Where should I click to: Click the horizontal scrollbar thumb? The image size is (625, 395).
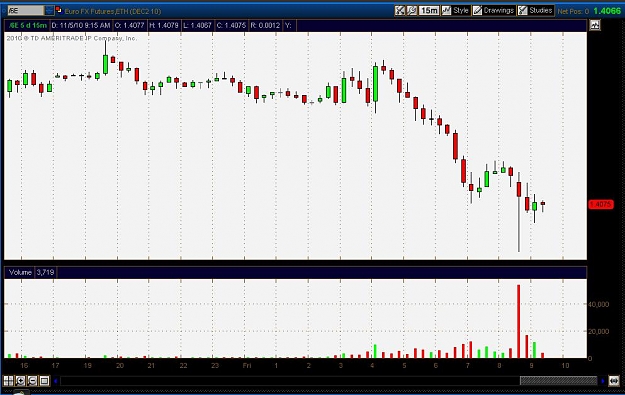(558, 381)
